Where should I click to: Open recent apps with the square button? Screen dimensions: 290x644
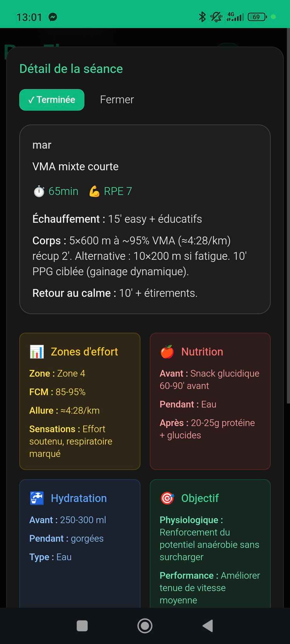pos(82,625)
